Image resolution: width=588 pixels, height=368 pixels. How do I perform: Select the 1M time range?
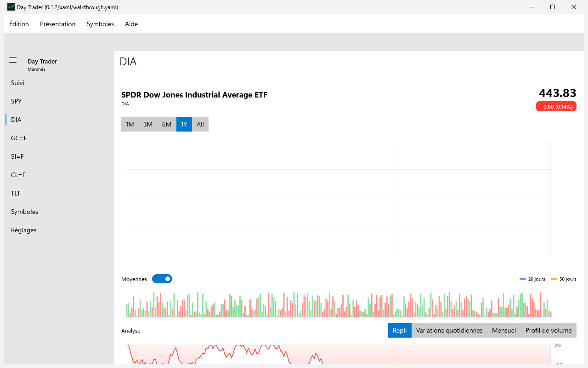[130, 124]
